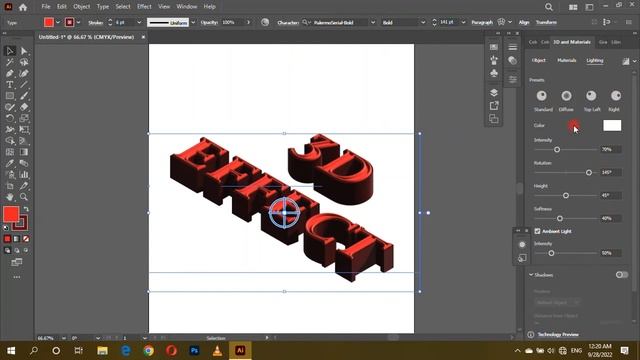This screenshot has width=640, height=360.
Task: Set the fill to None
Action: click(x=26, y=239)
